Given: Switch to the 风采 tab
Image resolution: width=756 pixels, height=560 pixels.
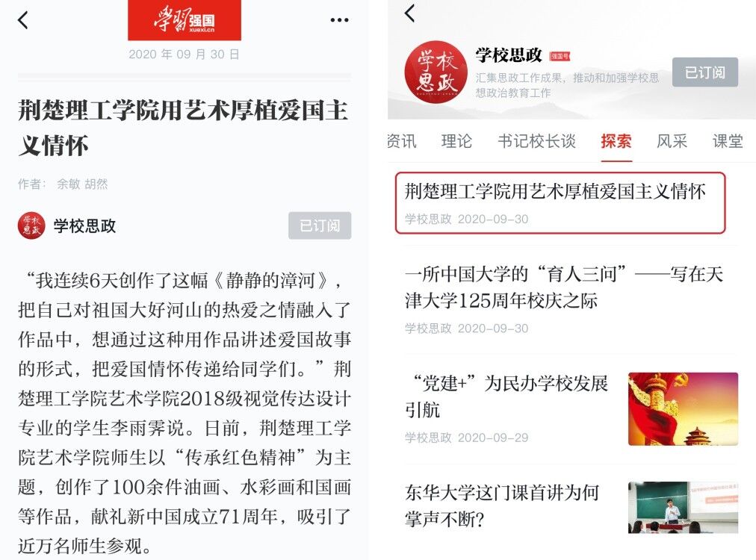Looking at the screenshot, I should (672, 141).
